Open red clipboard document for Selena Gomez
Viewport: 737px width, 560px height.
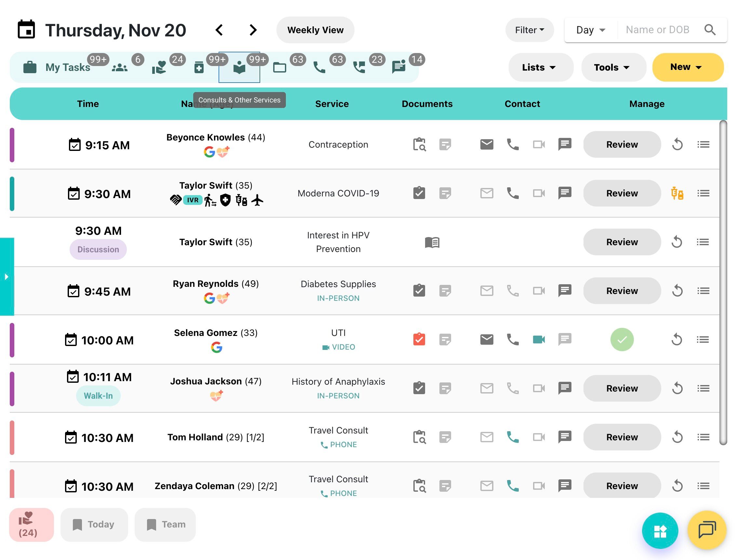click(419, 340)
